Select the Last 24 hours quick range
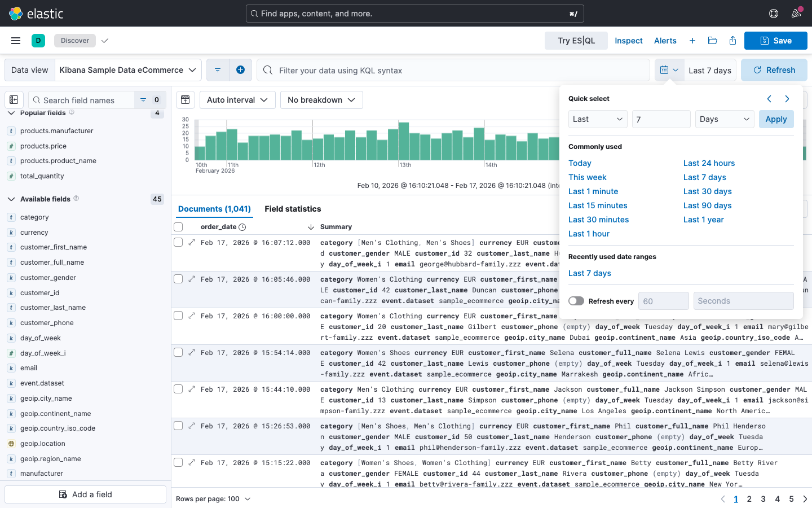The height and width of the screenshot is (508, 812). click(709, 163)
